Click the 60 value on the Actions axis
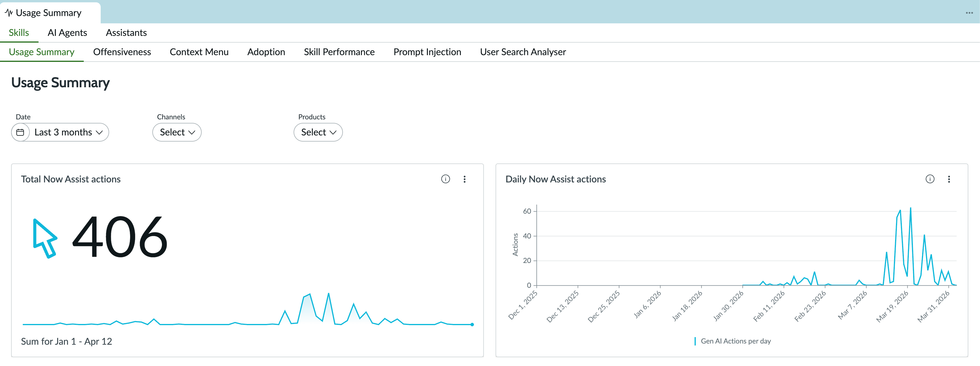980x366 pixels. tap(527, 211)
